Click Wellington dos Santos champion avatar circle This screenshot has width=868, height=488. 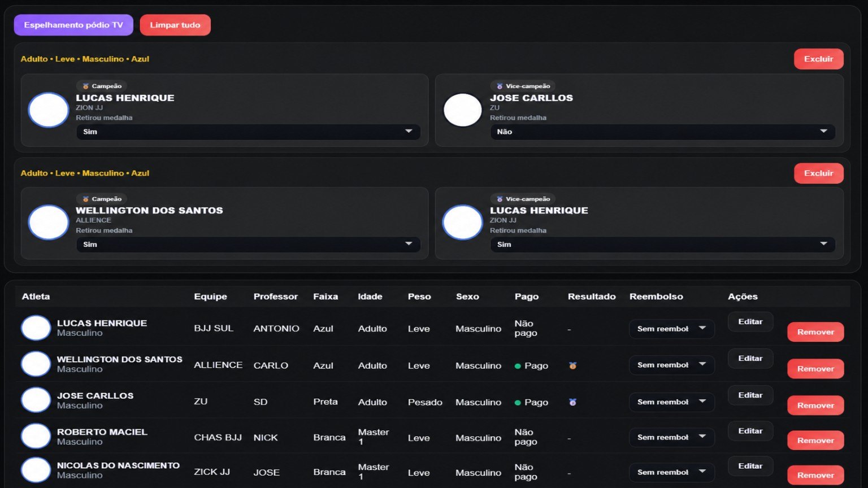49,223
